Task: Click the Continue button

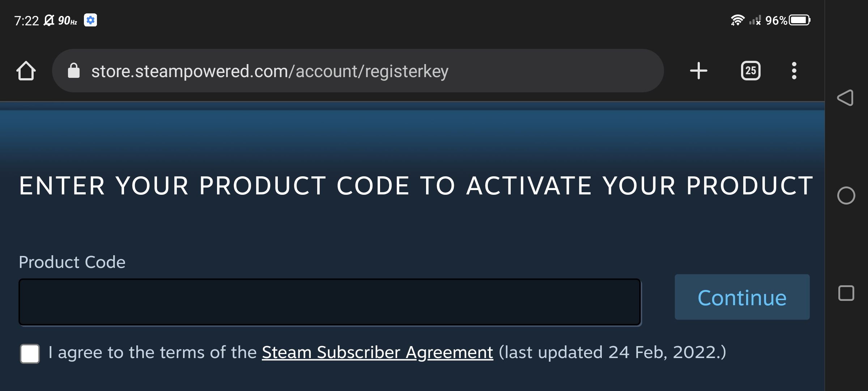Action: (x=742, y=297)
